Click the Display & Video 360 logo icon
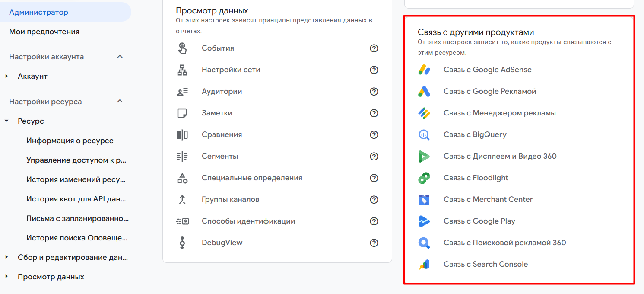 [424, 156]
